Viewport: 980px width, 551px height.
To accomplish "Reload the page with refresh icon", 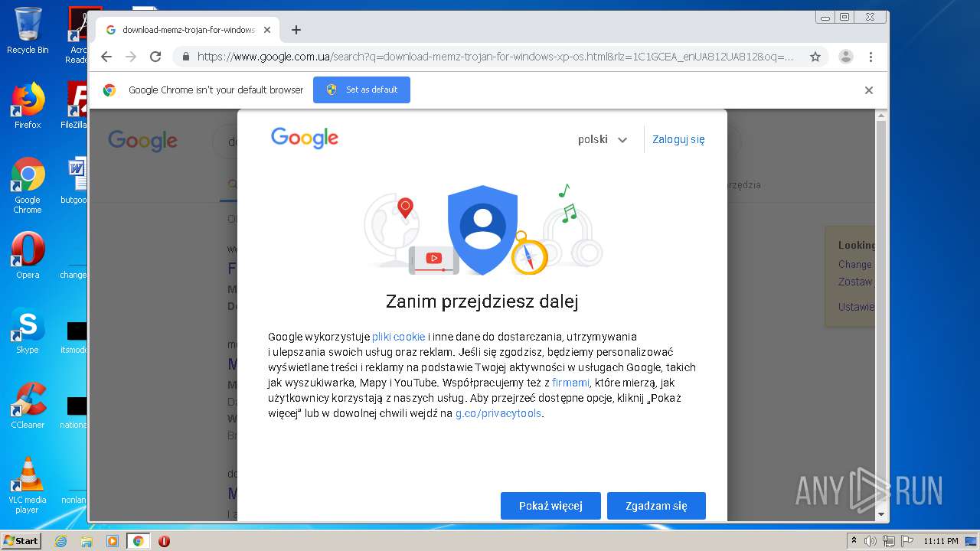I will [155, 57].
